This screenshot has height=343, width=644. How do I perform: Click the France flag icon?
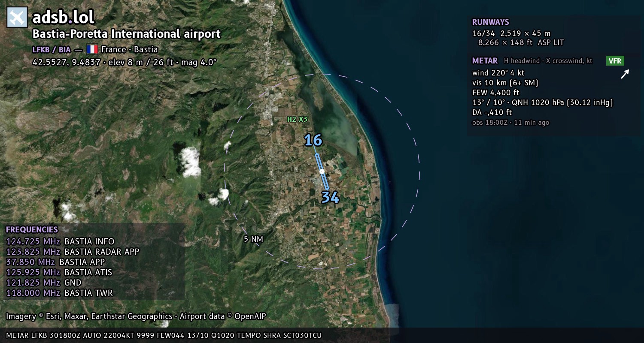tap(92, 49)
